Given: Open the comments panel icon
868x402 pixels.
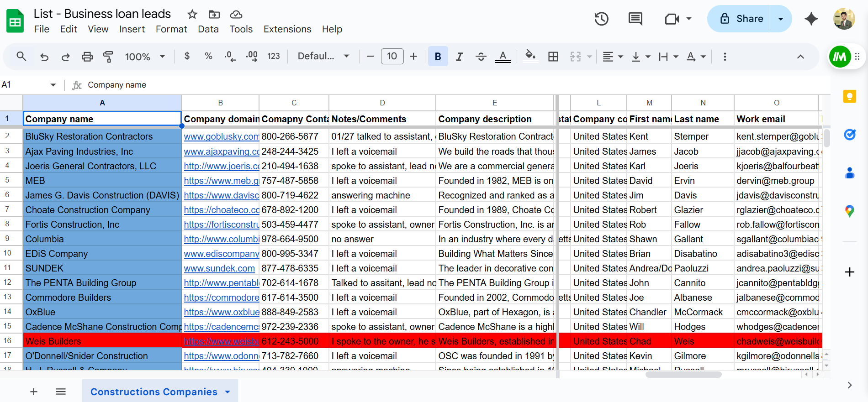Looking at the screenshot, I should click(635, 19).
